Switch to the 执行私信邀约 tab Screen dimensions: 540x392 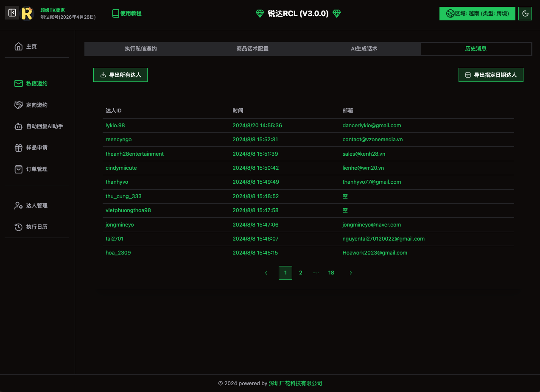[x=140, y=49]
